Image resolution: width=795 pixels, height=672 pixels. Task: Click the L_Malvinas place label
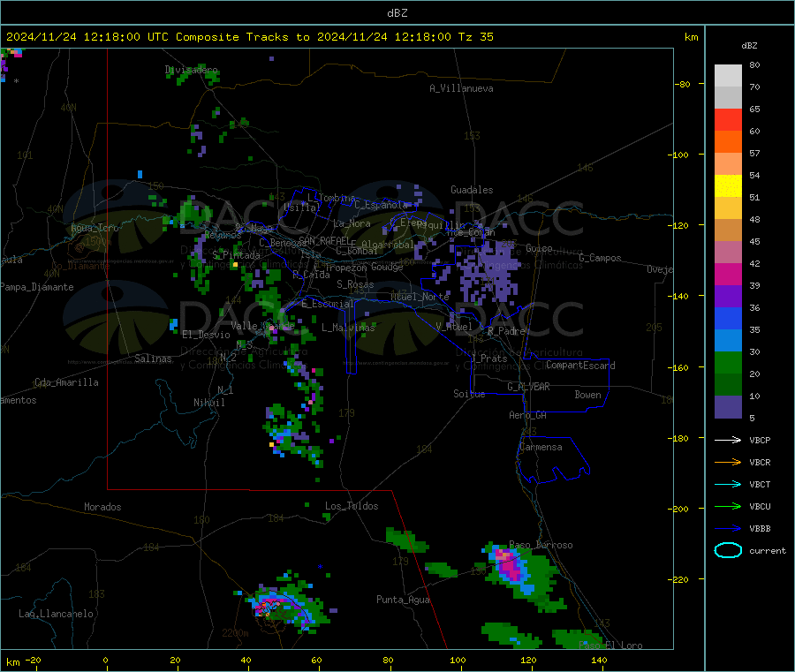[348, 328]
